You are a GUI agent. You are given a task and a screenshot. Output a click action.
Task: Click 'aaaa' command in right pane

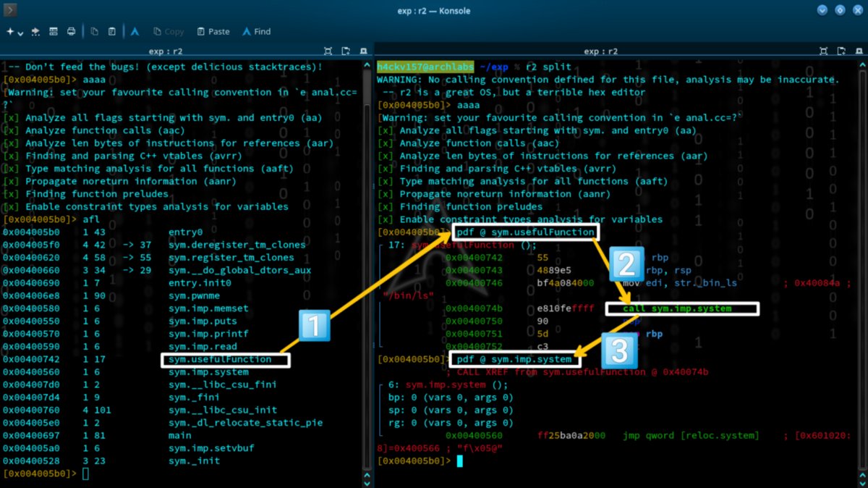(x=469, y=105)
